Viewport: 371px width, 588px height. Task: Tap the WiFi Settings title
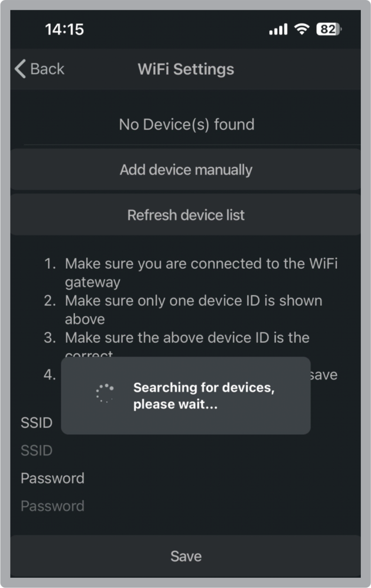[186, 69]
